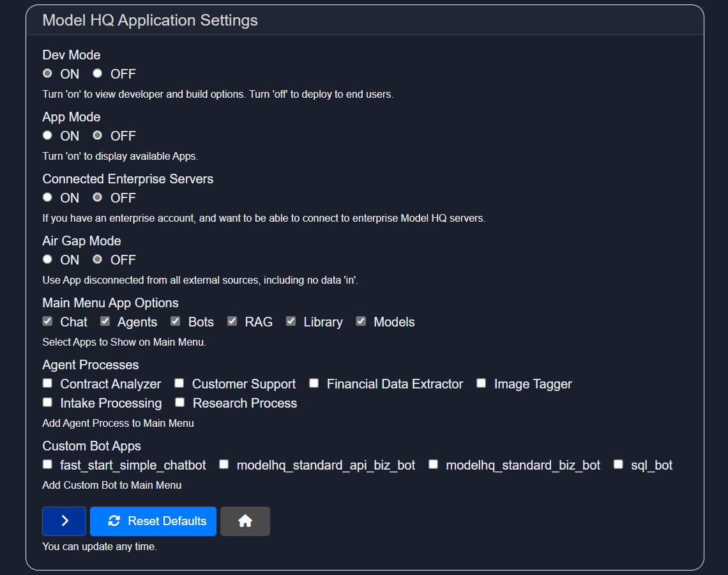Image resolution: width=728 pixels, height=575 pixels.
Task: Enable the sql_bot custom bot
Action: tap(618, 464)
